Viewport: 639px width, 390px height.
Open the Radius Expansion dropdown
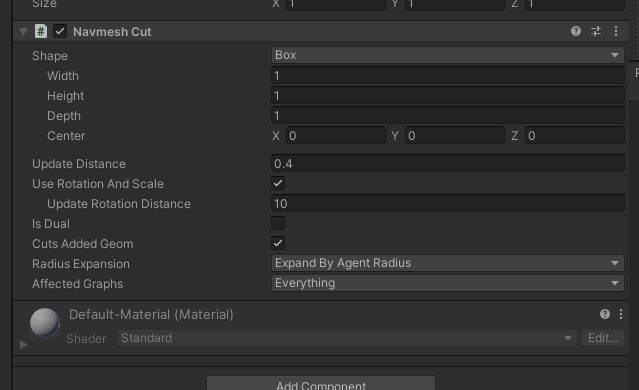pyautogui.click(x=447, y=263)
